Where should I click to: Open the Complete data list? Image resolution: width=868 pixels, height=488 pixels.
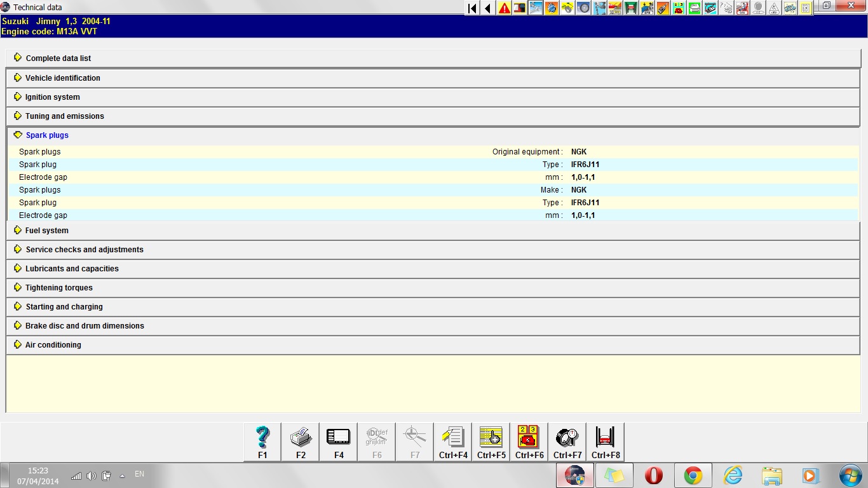58,58
